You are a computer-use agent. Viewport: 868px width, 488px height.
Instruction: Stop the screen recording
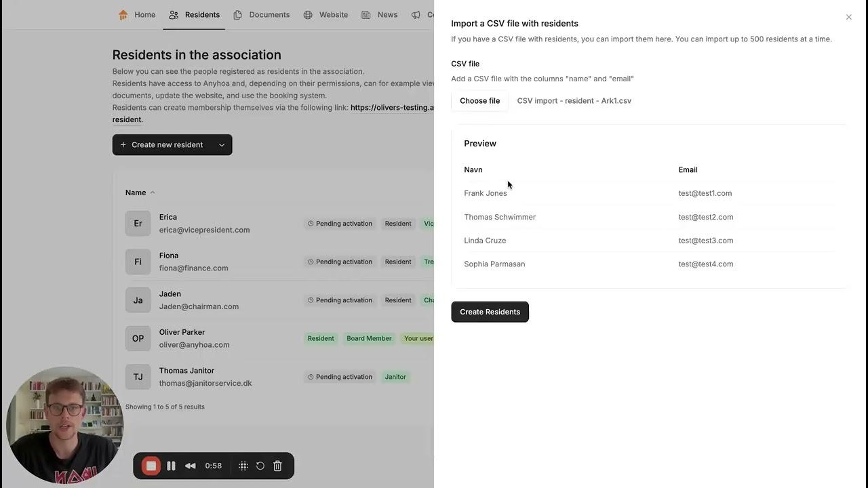tap(151, 466)
